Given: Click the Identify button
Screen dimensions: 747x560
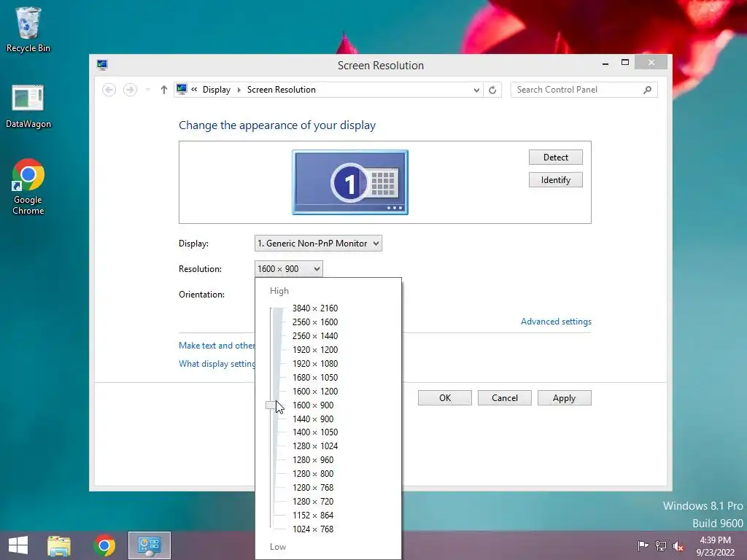Looking at the screenshot, I should tap(555, 180).
